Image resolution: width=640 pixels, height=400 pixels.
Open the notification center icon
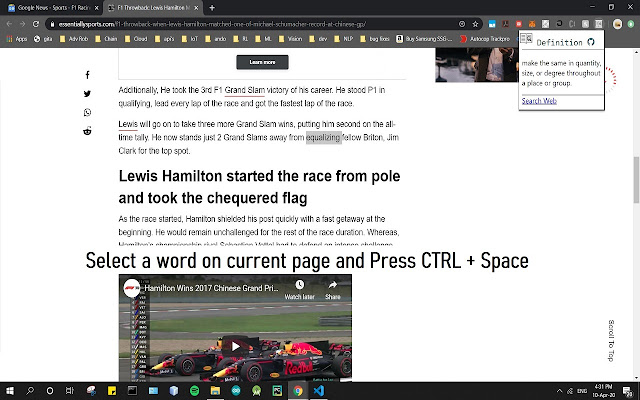click(628, 391)
